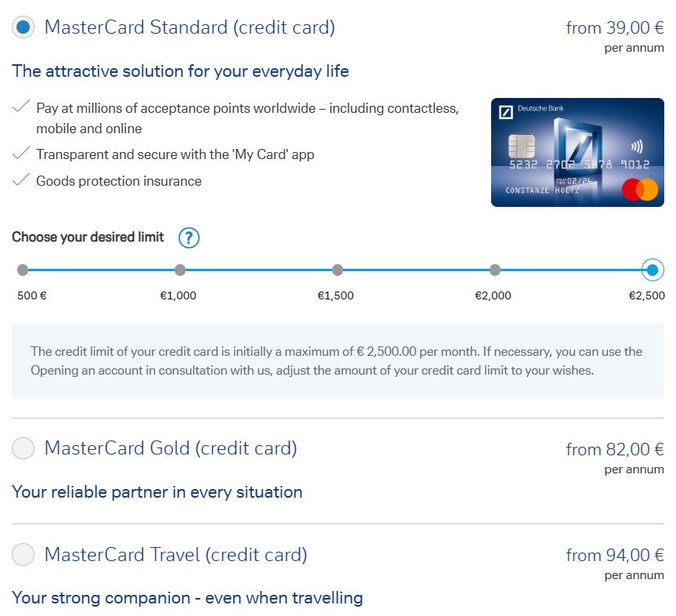Viewport: 676px width, 616px height.
Task: Select the MasterCard Travel radio button
Action: [23, 554]
